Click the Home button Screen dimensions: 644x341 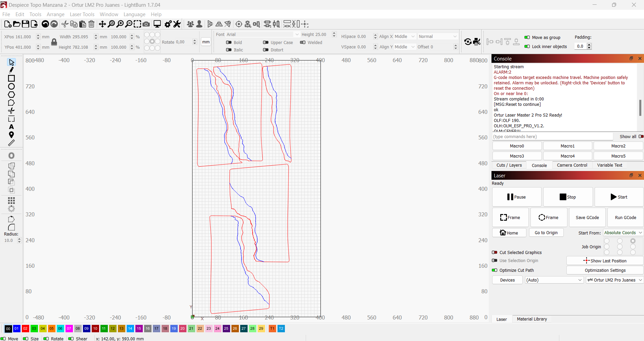click(509, 233)
